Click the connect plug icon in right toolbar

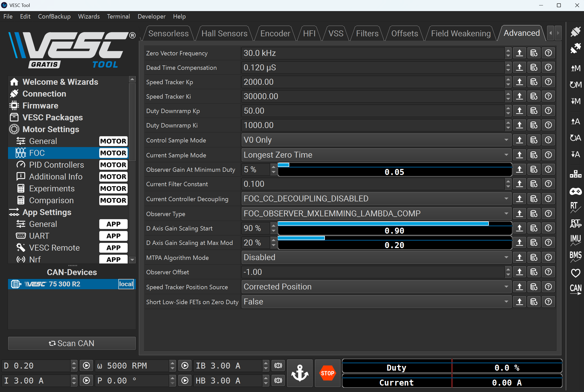pyautogui.click(x=575, y=32)
